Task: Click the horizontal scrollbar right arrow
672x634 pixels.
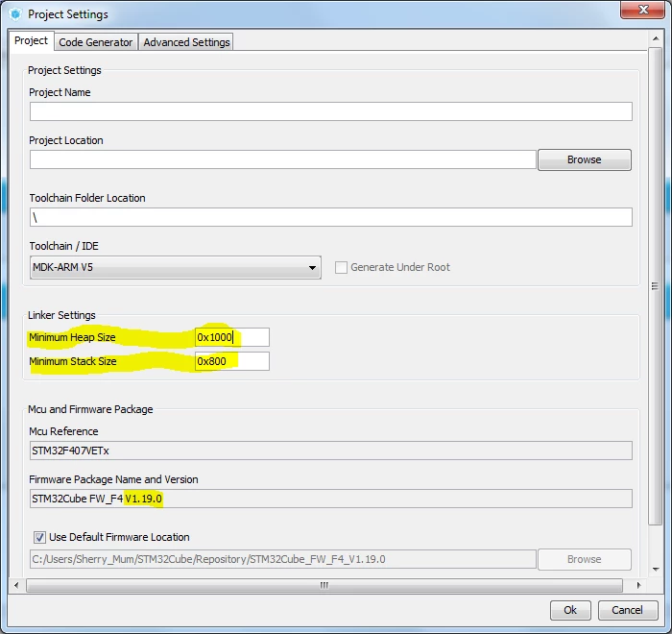Action: [638, 585]
